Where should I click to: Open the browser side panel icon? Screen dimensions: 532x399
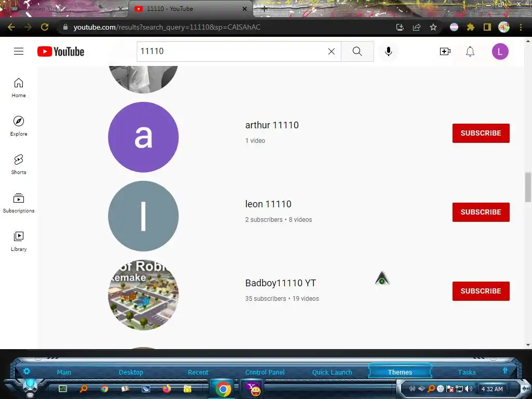click(487, 27)
